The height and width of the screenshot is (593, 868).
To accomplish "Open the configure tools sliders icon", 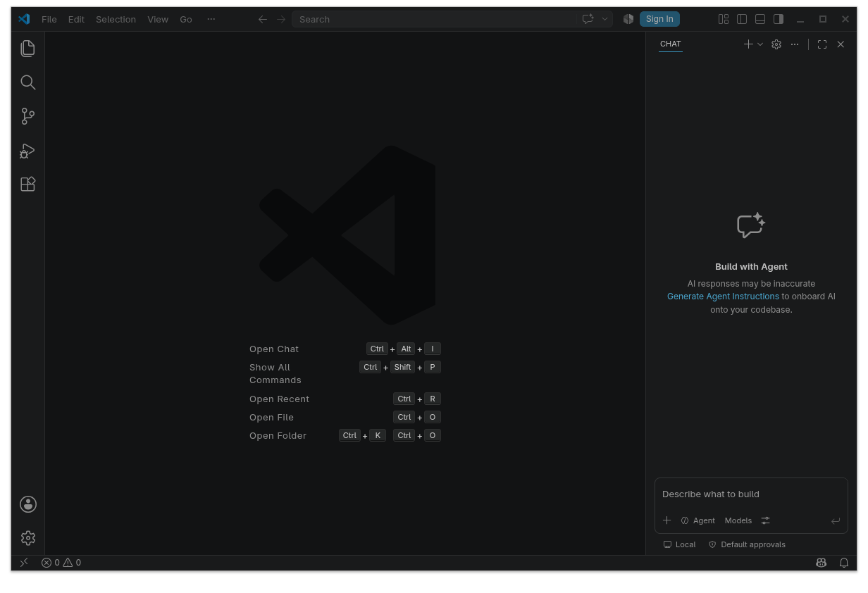I will 766,520.
